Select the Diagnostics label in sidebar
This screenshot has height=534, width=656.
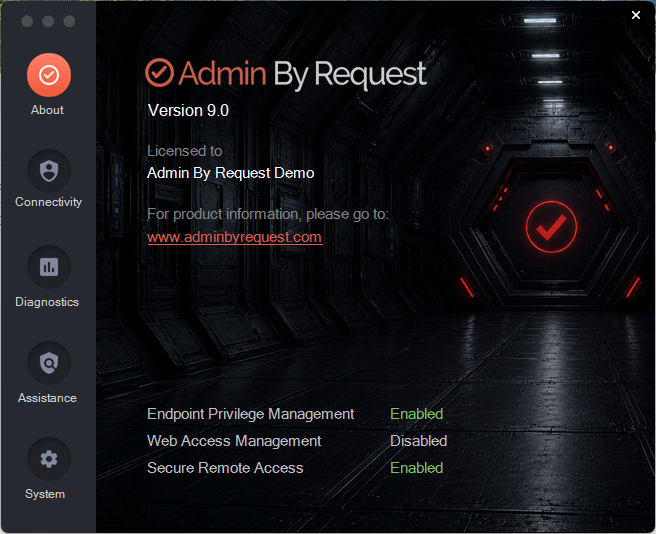click(47, 302)
